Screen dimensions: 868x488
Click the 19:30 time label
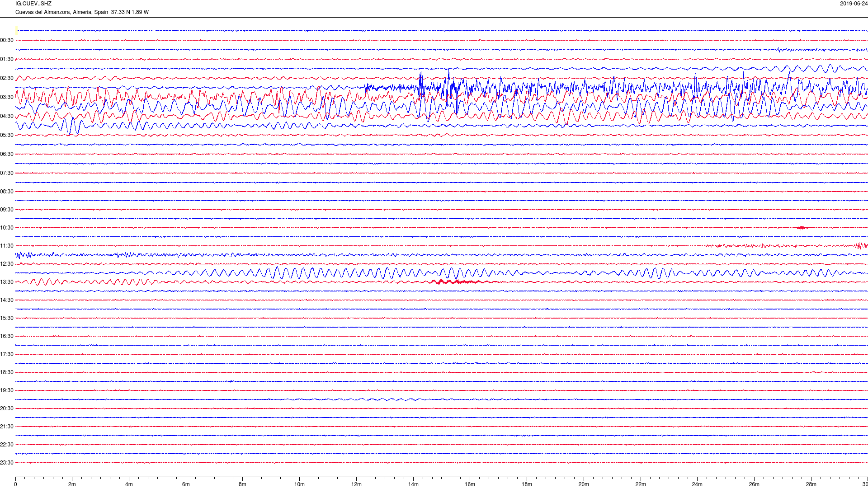pos(7,390)
